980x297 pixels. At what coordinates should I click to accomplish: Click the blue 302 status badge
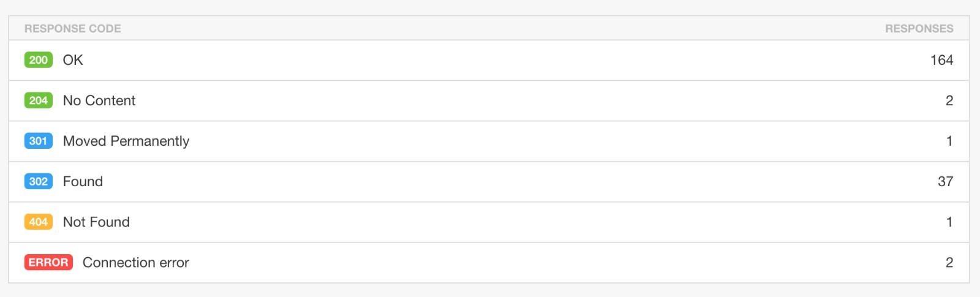(x=38, y=181)
